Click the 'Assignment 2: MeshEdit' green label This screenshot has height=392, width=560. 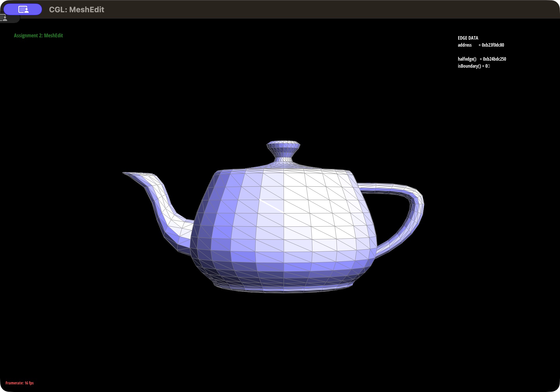click(38, 36)
